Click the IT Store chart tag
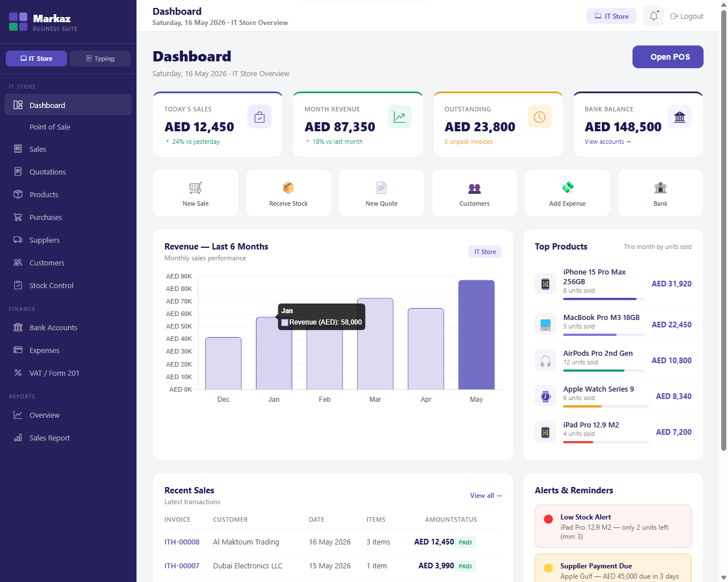This screenshot has width=728, height=582. [x=485, y=252]
